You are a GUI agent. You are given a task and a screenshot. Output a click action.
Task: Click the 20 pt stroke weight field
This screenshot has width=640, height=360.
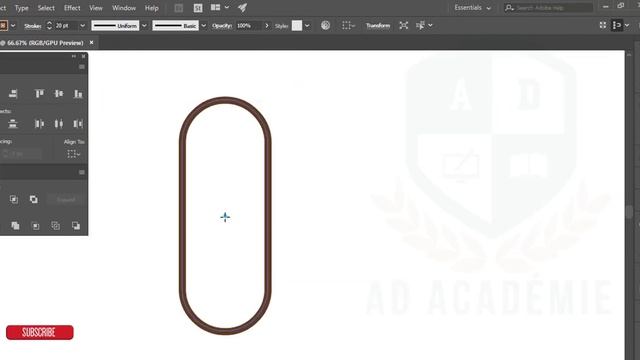[x=66, y=26]
